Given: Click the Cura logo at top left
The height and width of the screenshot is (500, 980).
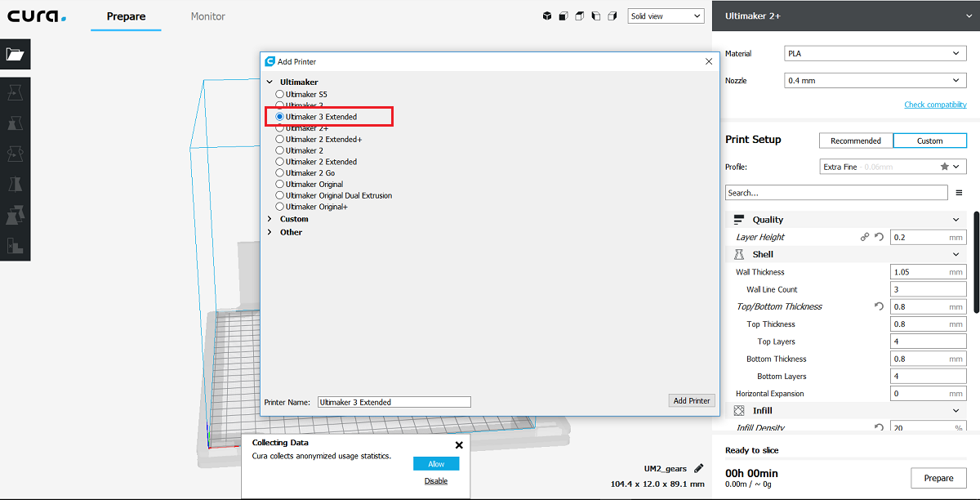Looking at the screenshot, I should pyautogui.click(x=38, y=16).
